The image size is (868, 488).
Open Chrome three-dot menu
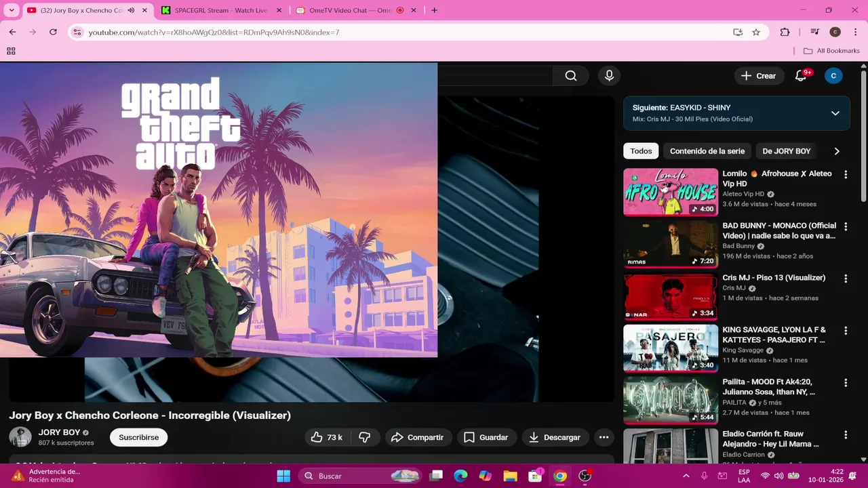tap(855, 32)
